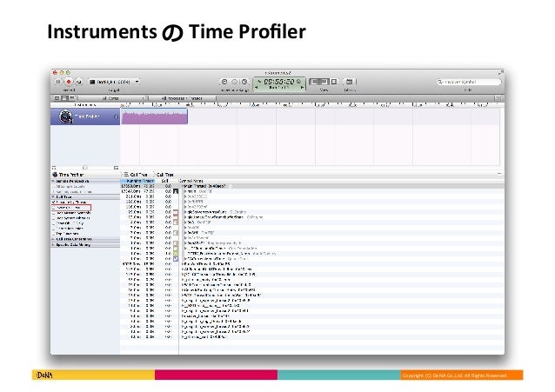
Task: Expand the Call Tree Constraints section
Action: pyautogui.click(x=53, y=239)
